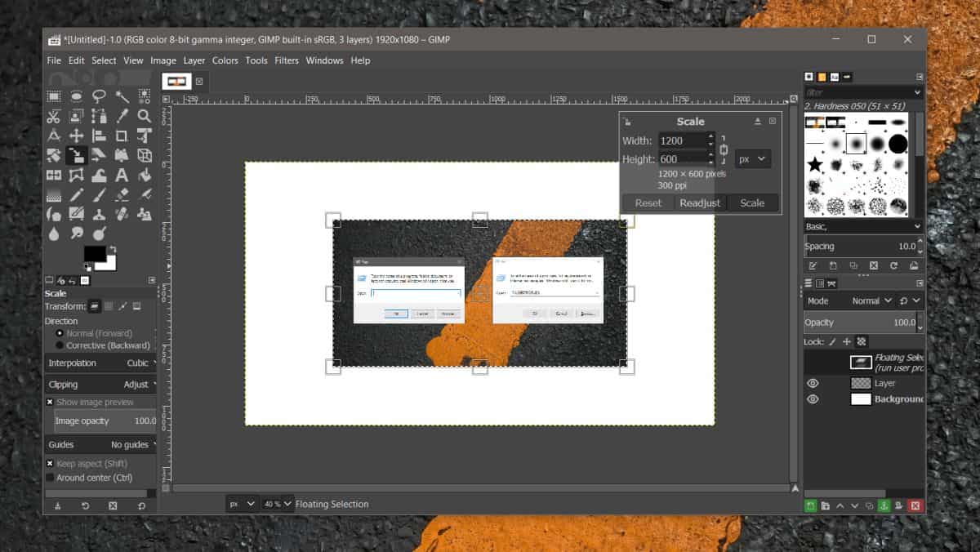Open the brush filter dropdown arrow

tap(917, 93)
